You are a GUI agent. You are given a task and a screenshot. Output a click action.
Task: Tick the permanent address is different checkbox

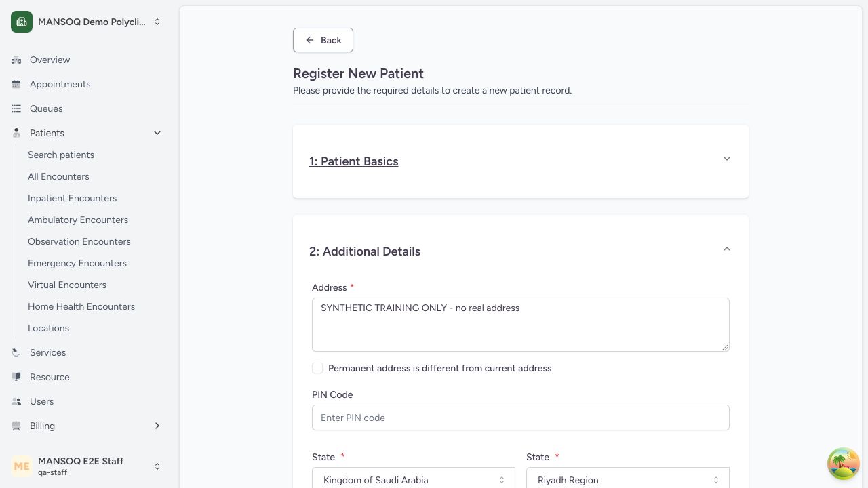[317, 368]
